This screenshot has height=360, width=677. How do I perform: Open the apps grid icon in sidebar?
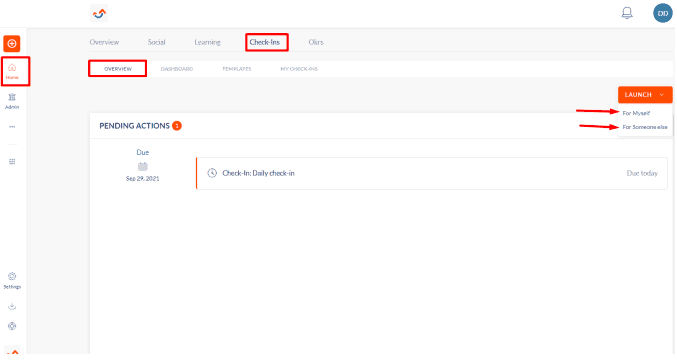point(12,161)
